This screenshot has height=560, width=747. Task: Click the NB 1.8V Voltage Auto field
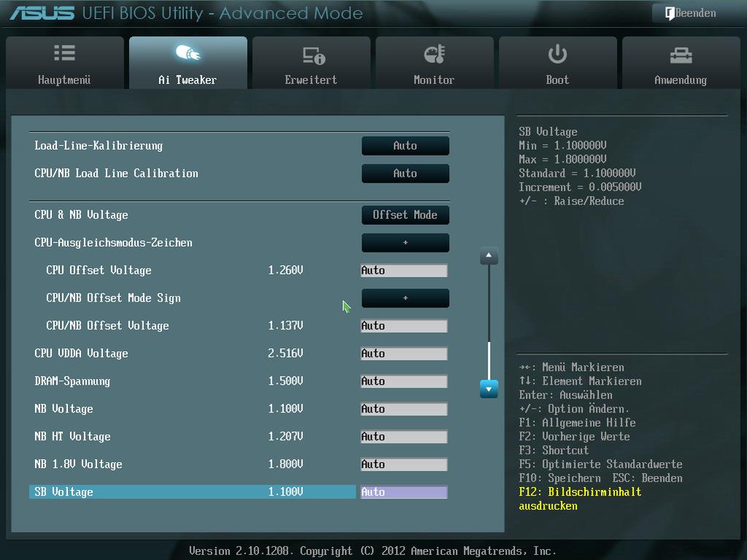[x=404, y=464]
